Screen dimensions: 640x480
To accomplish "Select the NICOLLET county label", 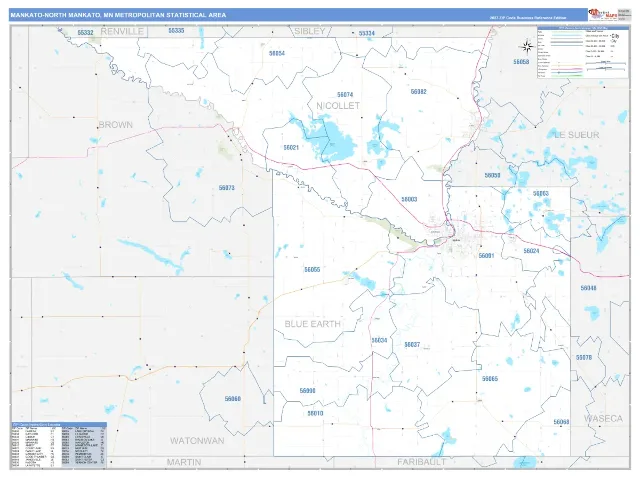I will pos(338,106).
